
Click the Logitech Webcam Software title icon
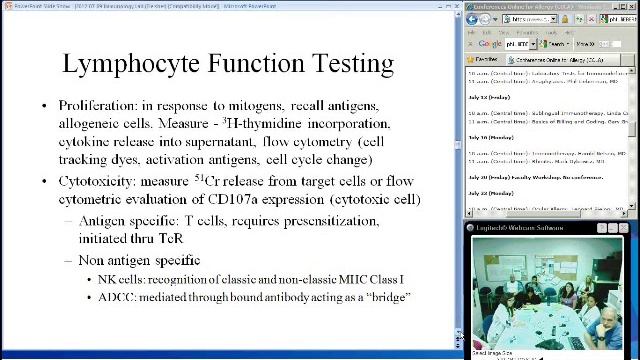470,228
